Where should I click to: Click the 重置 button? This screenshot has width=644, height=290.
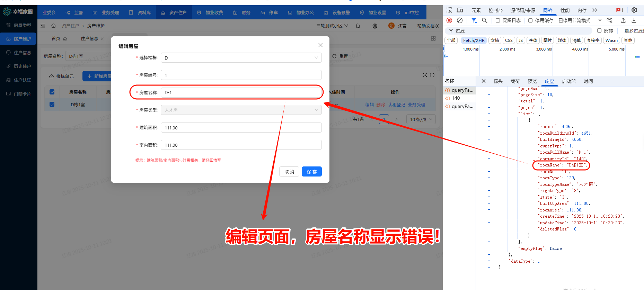(x=340, y=56)
